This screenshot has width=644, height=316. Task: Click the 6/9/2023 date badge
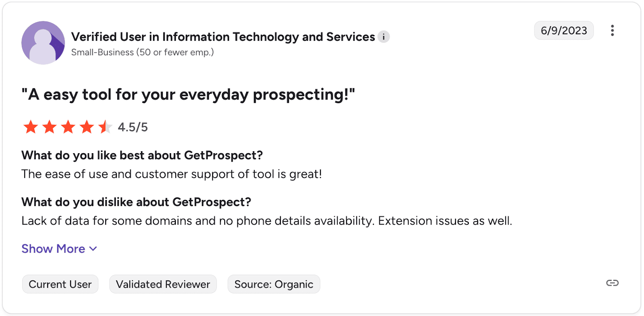click(563, 31)
